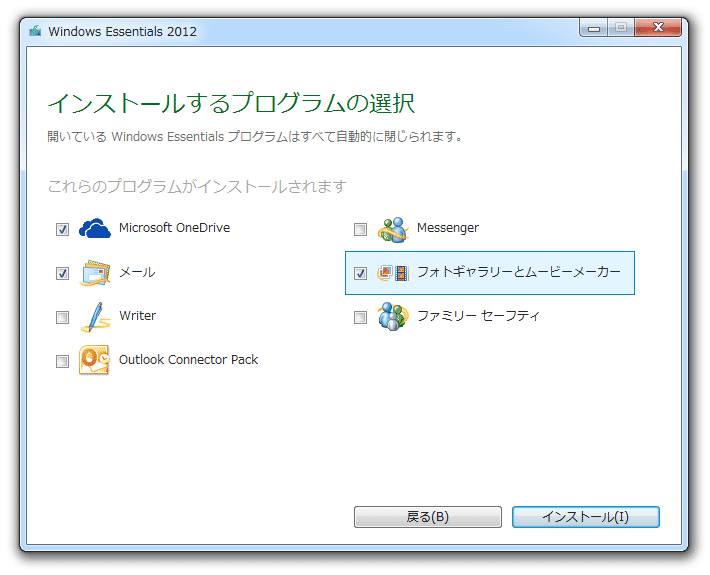Click the Family Safety (ファミリー セーフティ) icon

[393, 316]
